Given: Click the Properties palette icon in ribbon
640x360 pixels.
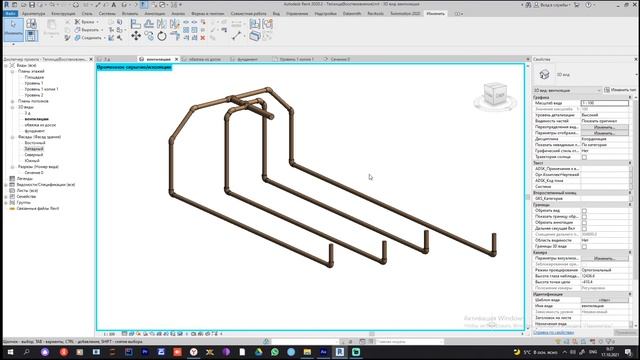Looking at the screenshot, I should click(x=31, y=36).
